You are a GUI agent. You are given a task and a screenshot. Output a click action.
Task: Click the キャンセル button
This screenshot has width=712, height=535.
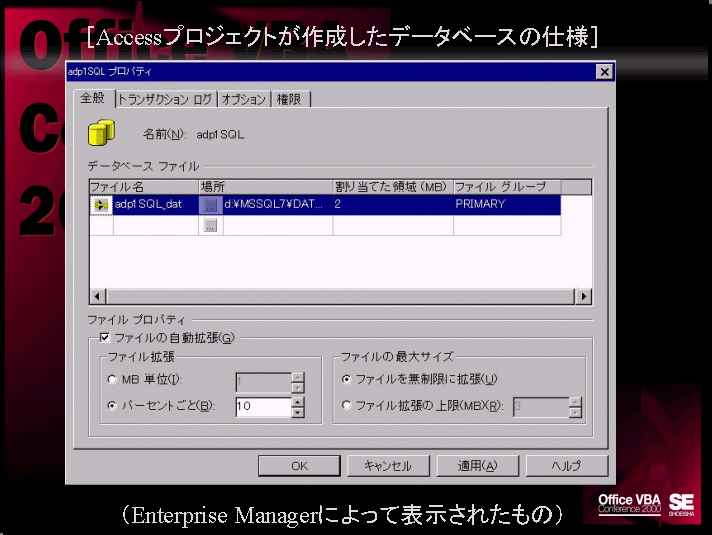pos(388,466)
